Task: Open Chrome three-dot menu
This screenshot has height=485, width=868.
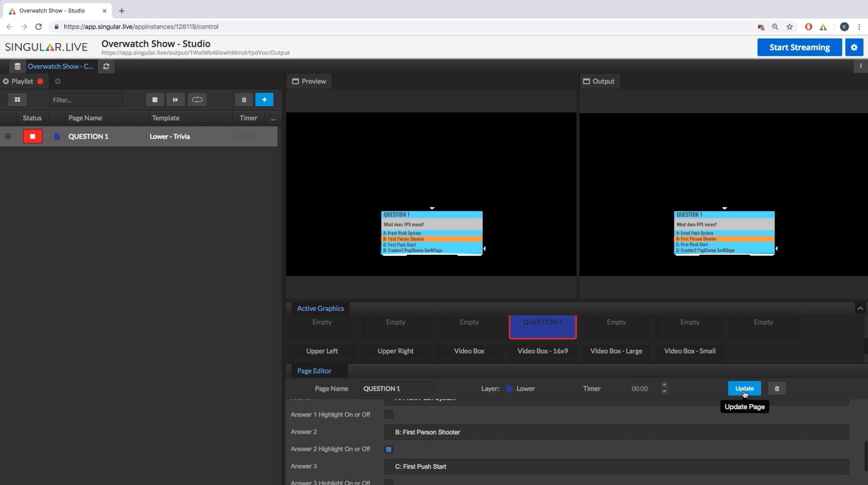Action: pos(859,27)
